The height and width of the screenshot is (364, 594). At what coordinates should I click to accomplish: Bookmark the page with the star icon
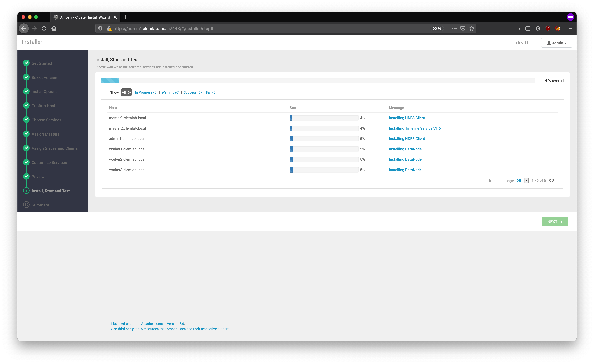coord(472,28)
